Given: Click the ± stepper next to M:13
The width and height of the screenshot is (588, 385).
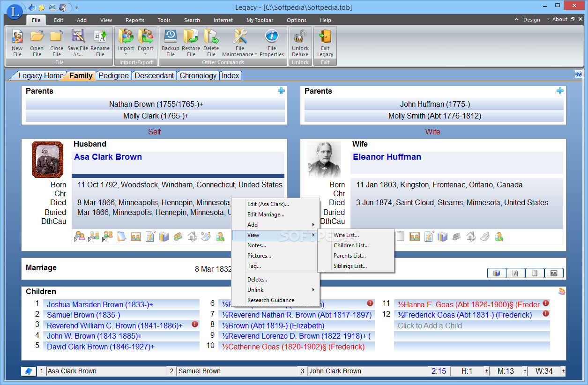Looking at the screenshot, I should point(524,371).
